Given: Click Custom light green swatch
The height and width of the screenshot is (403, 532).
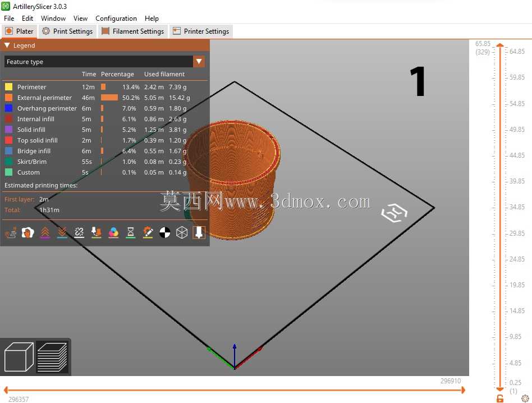Looking at the screenshot, I should (x=9, y=172).
